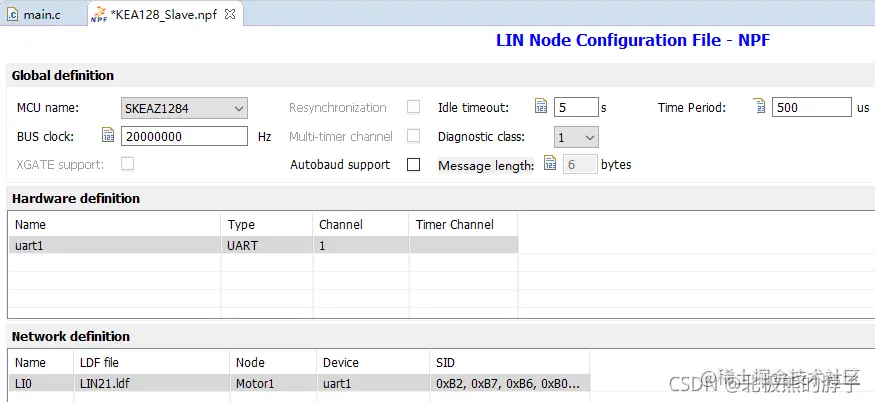This screenshot has height=402, width=875.
Task: Click the SID column header
Action: (x=509, y=362)
